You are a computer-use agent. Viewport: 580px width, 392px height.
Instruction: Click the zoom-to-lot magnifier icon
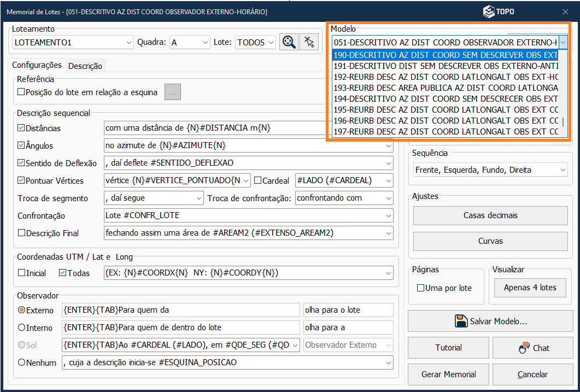pos(289,42)
